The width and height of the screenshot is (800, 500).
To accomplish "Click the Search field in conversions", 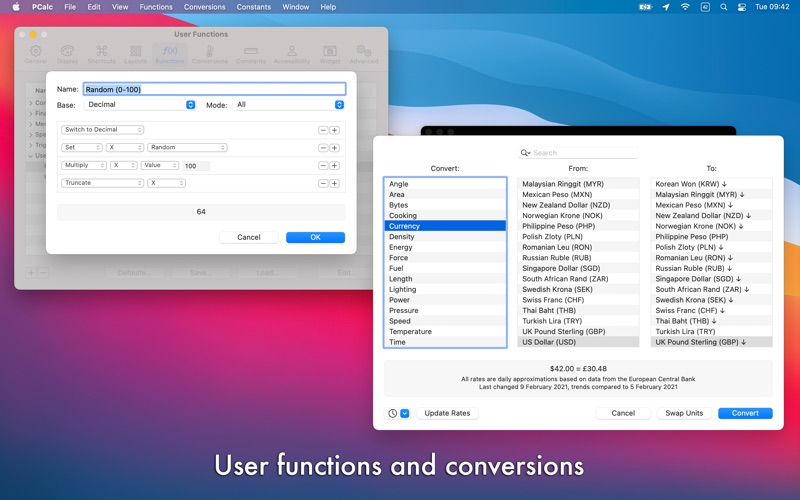I will pyautogui.click(x=578, y=153).
